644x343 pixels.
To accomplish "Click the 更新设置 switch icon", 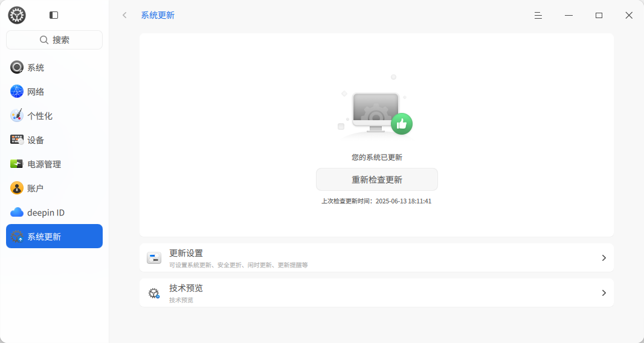I will tap(154, 258).
